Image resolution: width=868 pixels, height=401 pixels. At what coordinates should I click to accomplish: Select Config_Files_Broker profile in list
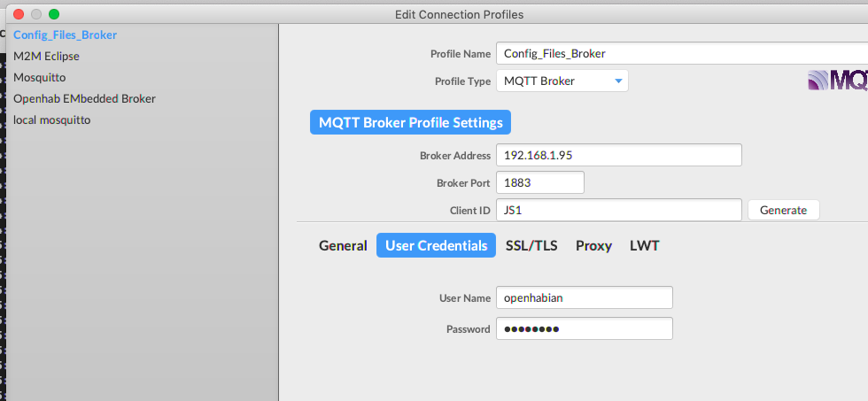pyautogui.click(x=66, y=35)
